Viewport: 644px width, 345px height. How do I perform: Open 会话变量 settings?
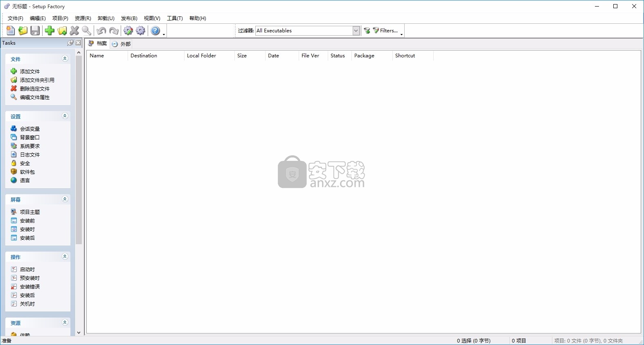click(30, 129)
